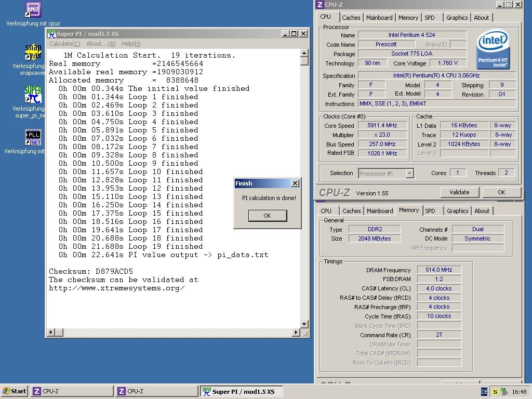This screenshot has width=532, height=399.
Task: Click the Checksum: D879ACD5 line
Action: [x=91, y=271]
